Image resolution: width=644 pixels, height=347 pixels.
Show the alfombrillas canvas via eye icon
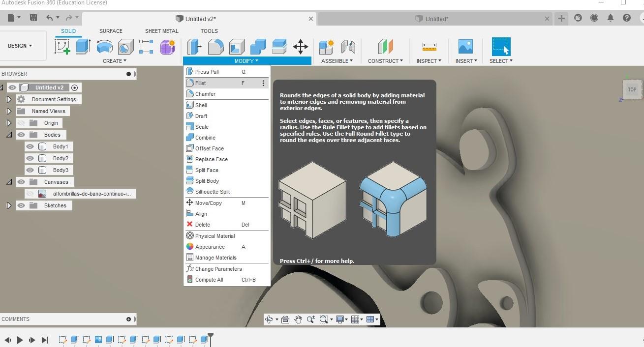coord(30,194)
